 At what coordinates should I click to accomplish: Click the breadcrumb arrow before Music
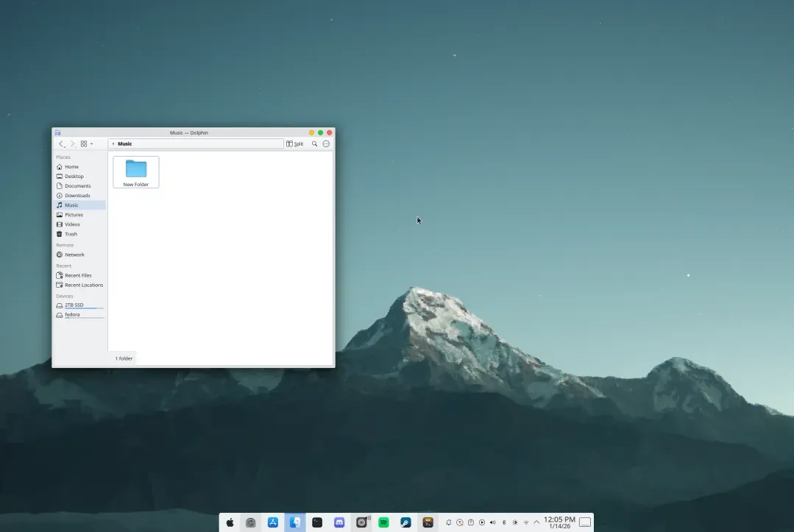[115, 143]
